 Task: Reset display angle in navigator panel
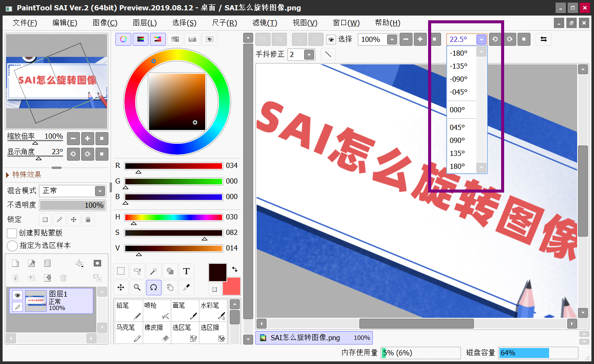tap(102, 154)
